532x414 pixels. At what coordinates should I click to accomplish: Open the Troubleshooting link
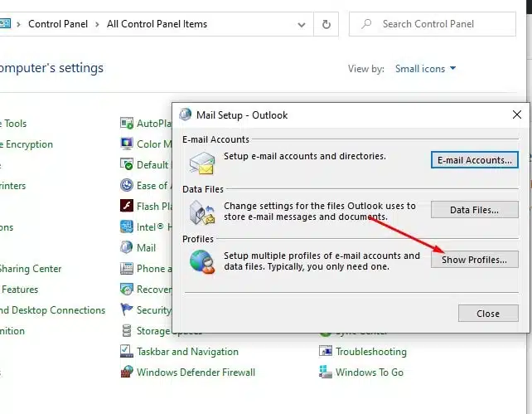[x=371, y=351]
